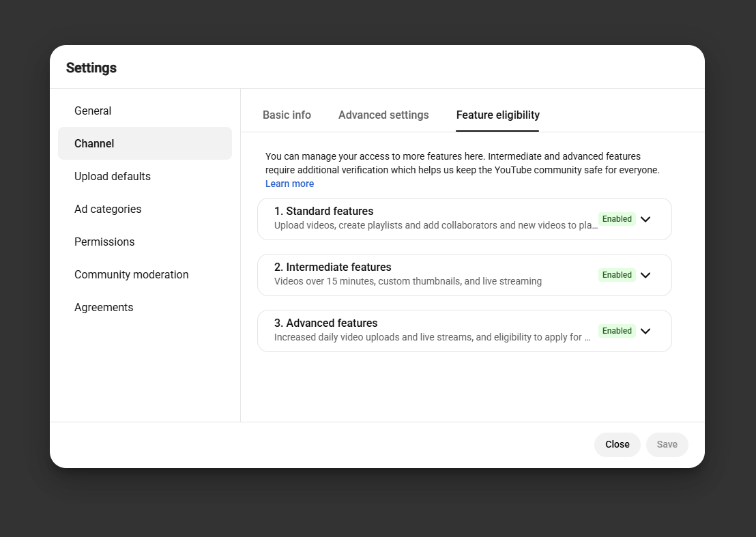
Task: Click the Enabled badge for Advanced features
Action: click(617, 331)
